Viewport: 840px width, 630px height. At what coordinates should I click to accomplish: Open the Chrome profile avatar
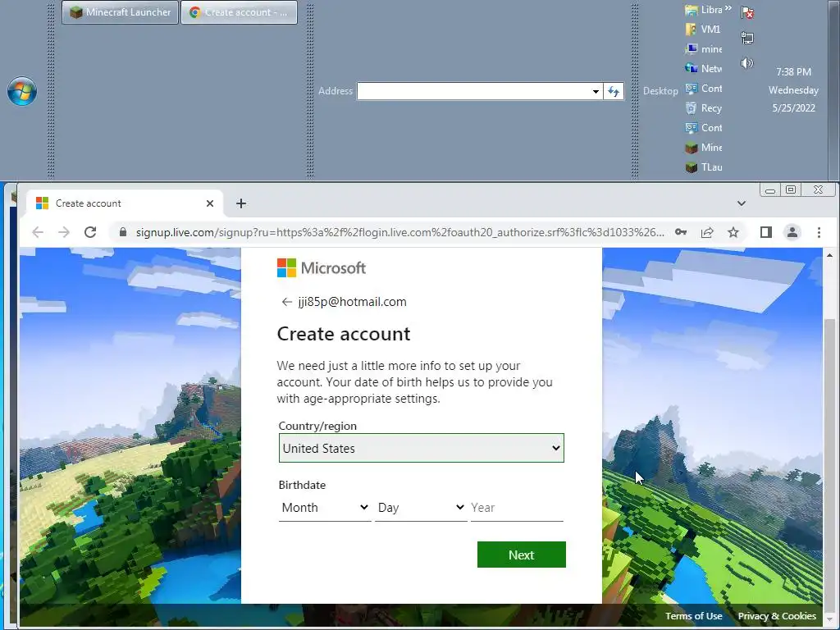(x=792, y=232)
